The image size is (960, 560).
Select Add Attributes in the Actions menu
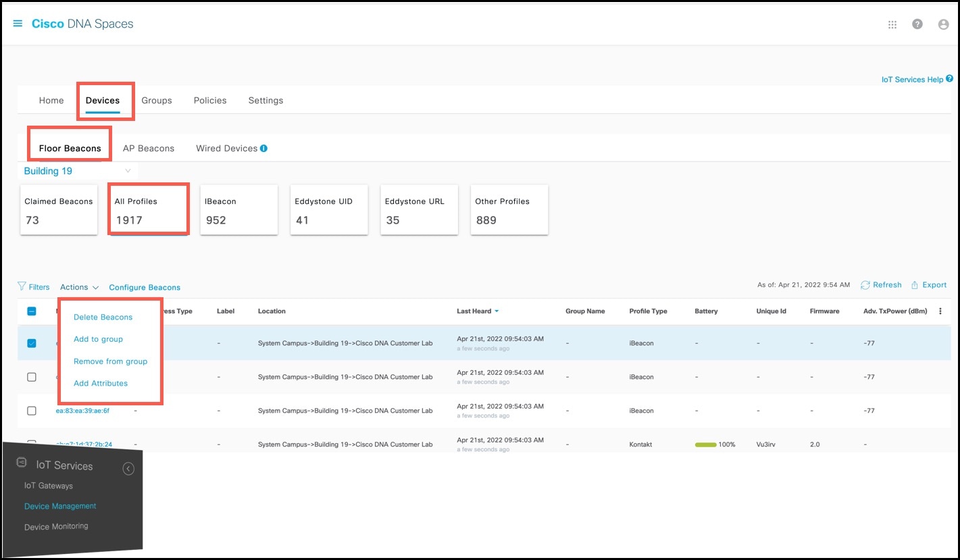click(x=101, y=383)
